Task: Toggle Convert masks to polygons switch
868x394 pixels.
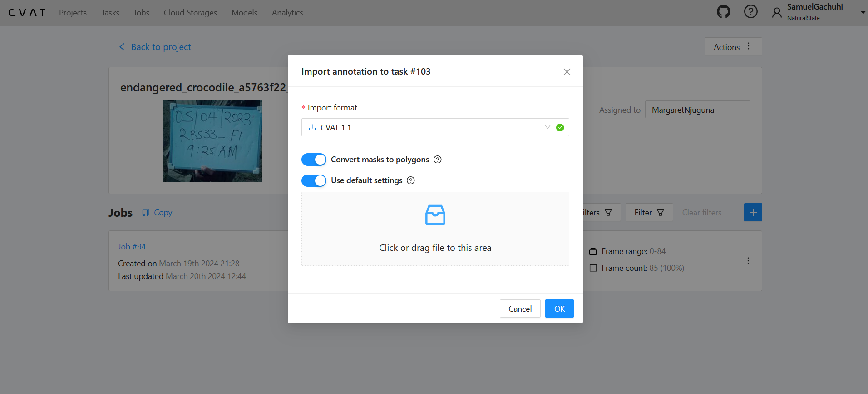Action: tap(314, 160)
